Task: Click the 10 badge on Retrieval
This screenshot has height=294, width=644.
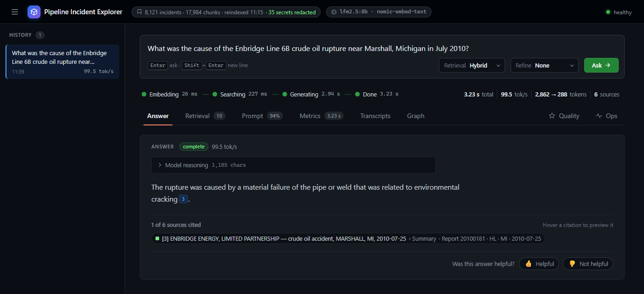Action: [x=219, y=116]
